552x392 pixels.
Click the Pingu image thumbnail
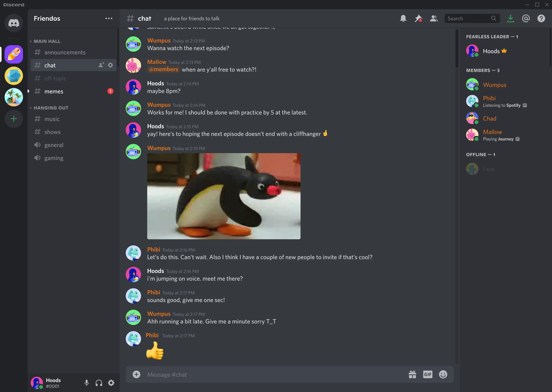pyautogui.click(x=224, y=196)
